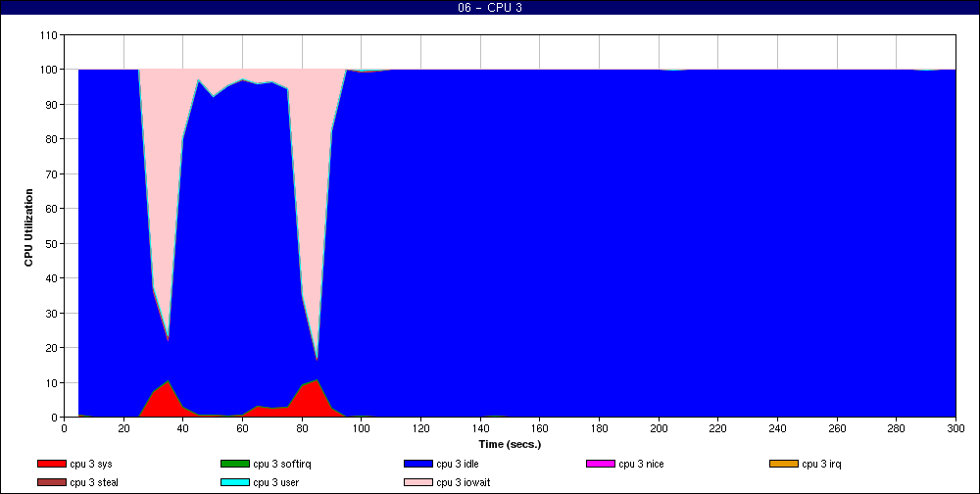980x494 pixels.
Task: Select the 'cpu 3 sys' legend label
Action: click(91, 465)
